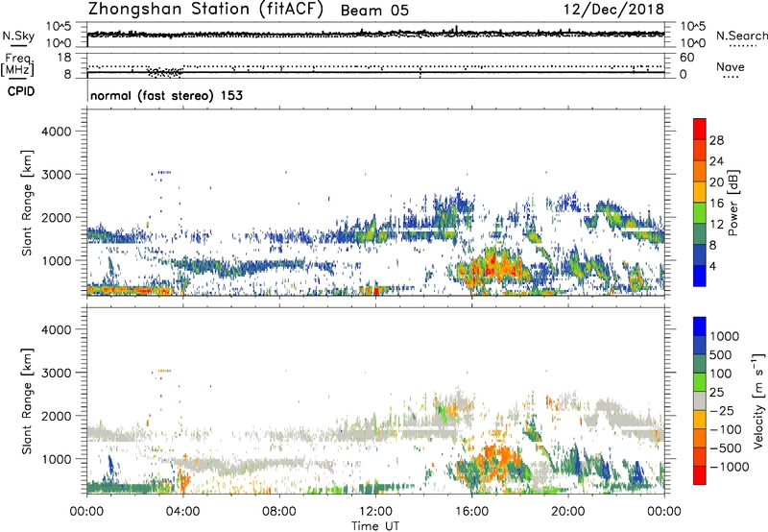768x532 pixels.
Task: Click the 'Time UT' axis label
Action: 375,526
